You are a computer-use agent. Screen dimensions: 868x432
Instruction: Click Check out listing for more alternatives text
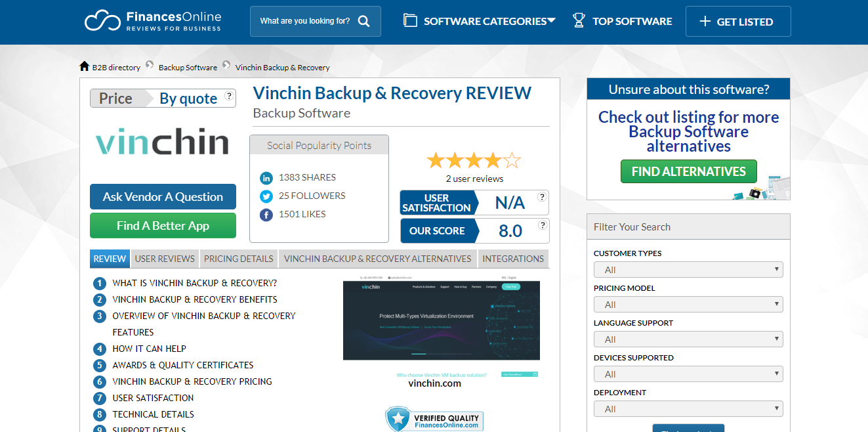pyautogui.click(x=688, y=131)
